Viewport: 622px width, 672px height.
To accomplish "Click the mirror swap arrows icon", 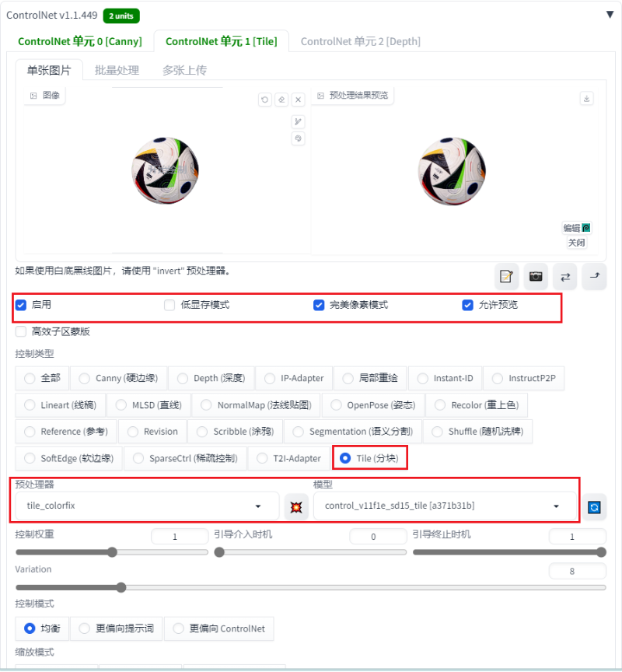I will [565, 276].
